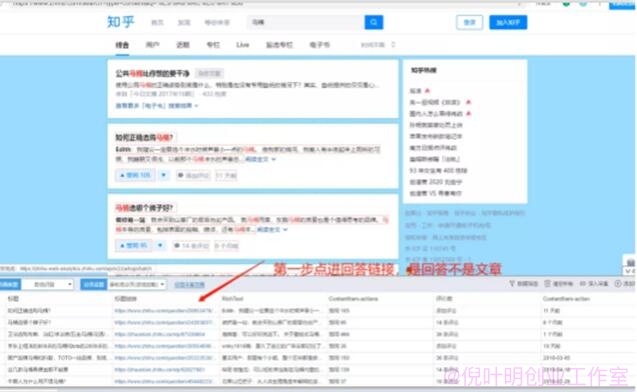The image size is (637, 392).
Task: Expand 阅读全文 under 如何正确选购马桶
Action: point(260,159)
